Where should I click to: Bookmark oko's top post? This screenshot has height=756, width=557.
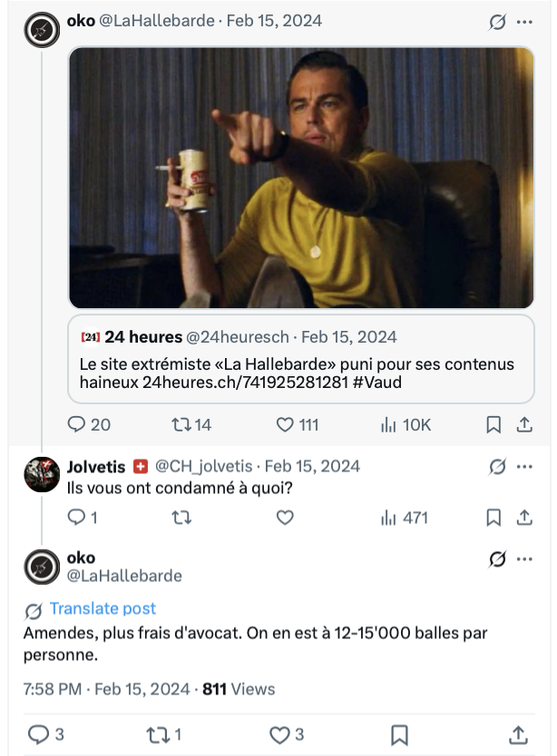coord(493,424)
